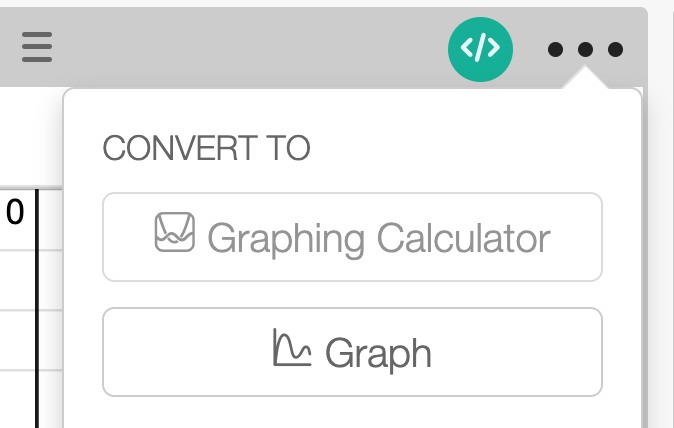
Task: Click the "Graph" text label
Action: click(x=379, y=353)
